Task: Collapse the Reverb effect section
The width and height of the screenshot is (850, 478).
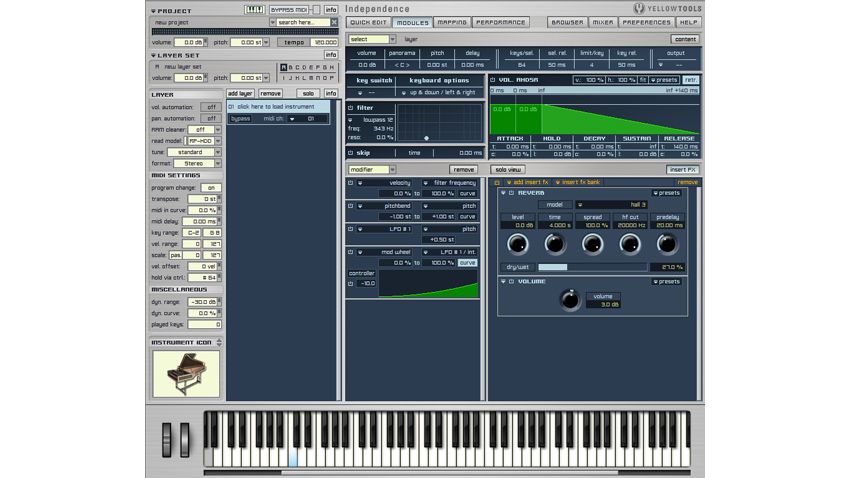Action: [x=502, y=193]
